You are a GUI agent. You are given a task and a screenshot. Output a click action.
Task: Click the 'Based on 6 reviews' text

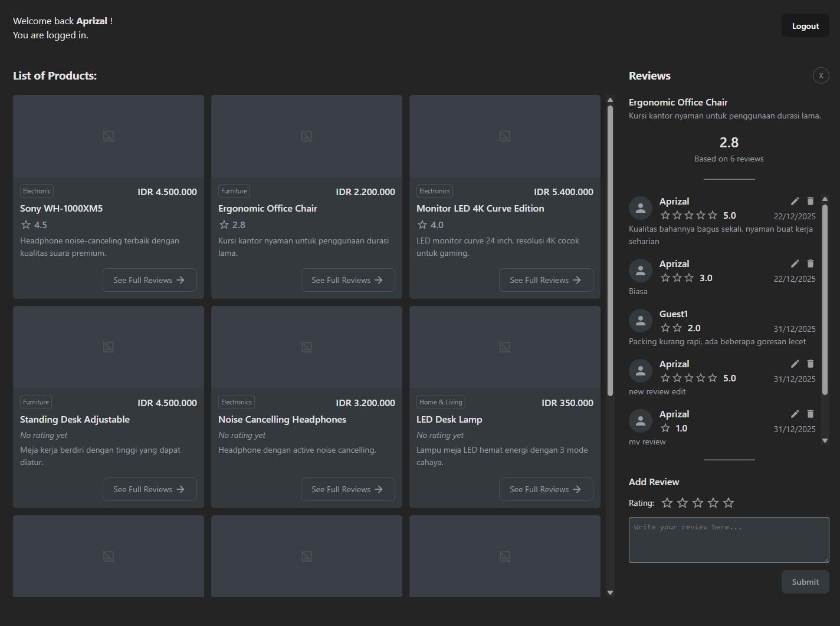729,159
